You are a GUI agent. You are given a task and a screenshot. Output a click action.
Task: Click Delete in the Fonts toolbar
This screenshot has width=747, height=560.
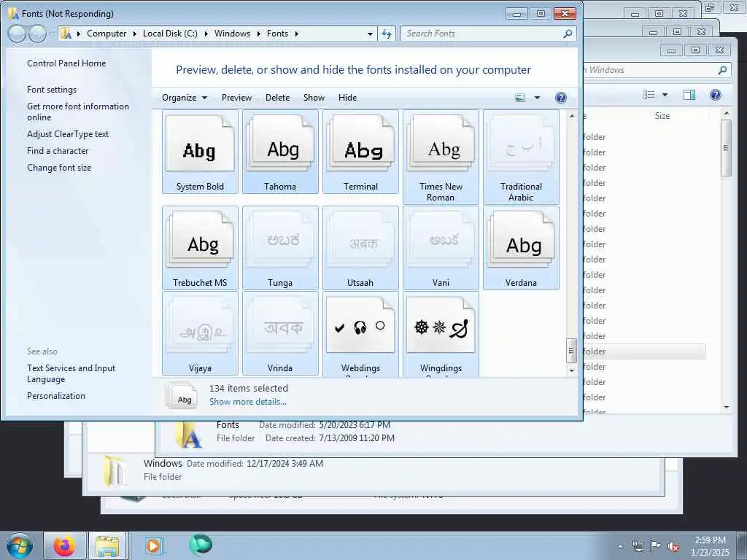coord(277,98)
